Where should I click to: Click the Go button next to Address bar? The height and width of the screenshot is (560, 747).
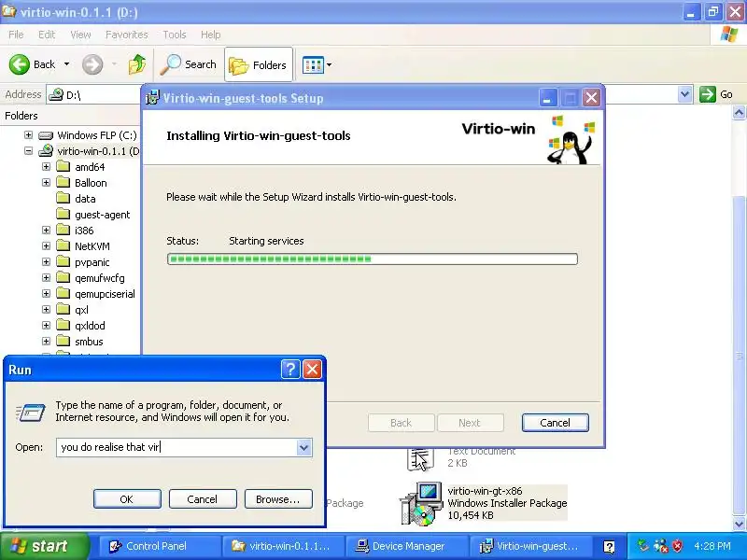pos(716,94)
